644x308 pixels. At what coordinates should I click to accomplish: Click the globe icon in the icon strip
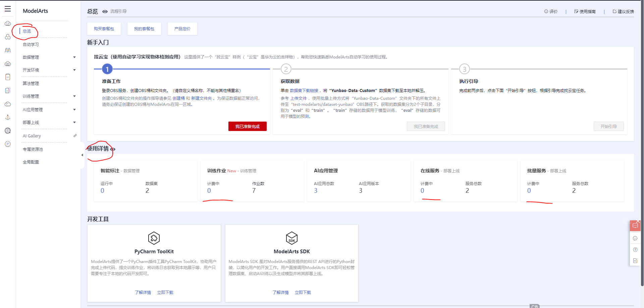pos(8,131)
